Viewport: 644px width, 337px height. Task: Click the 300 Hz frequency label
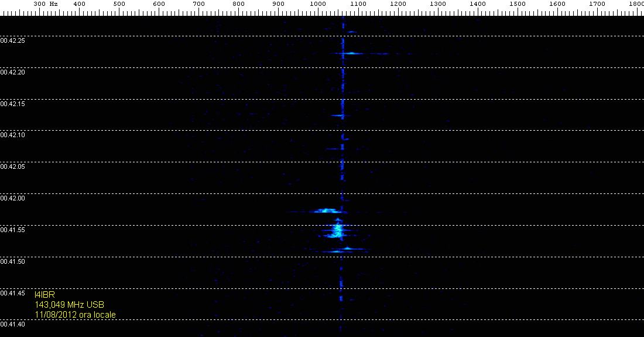[46, 4]
